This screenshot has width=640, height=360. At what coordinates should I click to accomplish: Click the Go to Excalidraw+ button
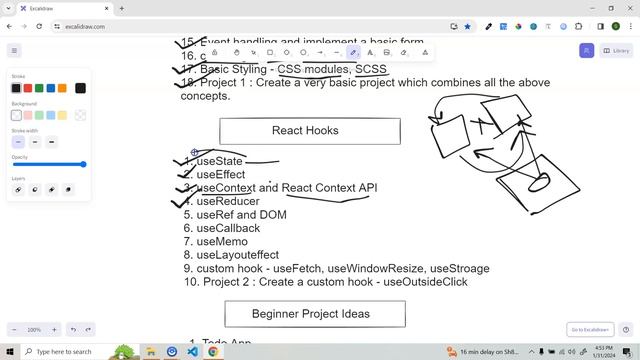click(590, 330)
